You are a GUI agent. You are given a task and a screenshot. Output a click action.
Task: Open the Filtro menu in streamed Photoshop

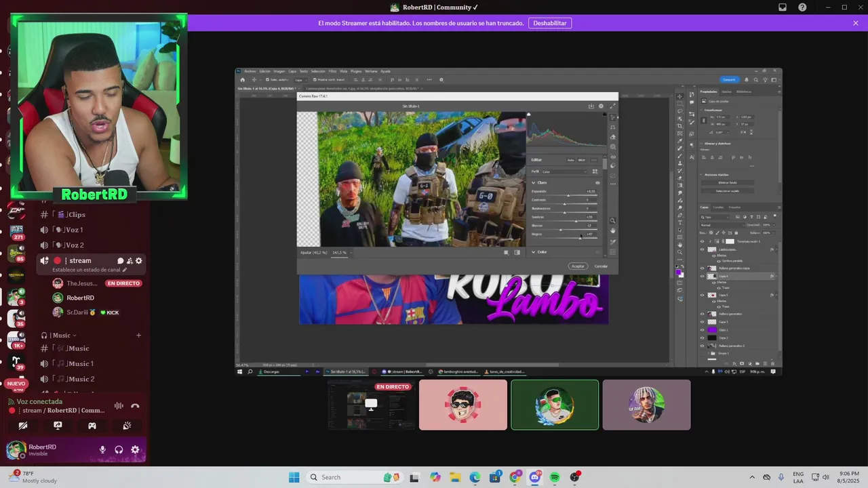tap(332, 71)
